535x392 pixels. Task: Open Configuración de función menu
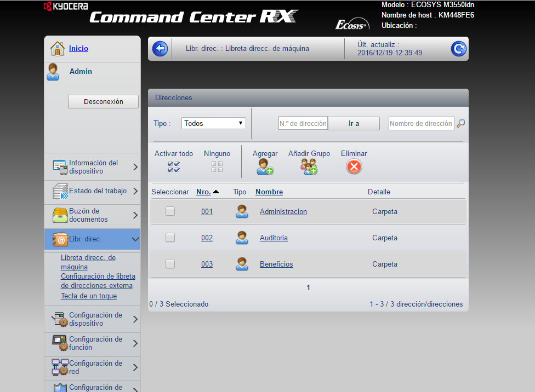pos(92,343)
